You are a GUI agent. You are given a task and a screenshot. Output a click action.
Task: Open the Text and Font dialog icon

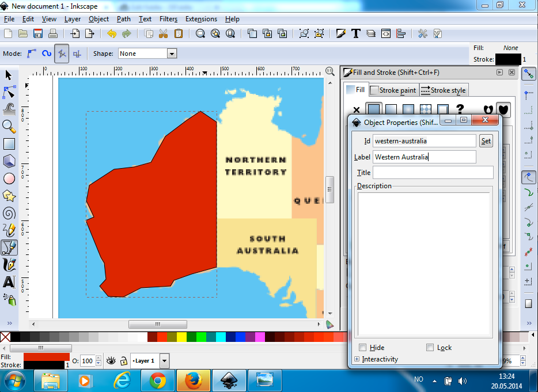tap(356, 33)
